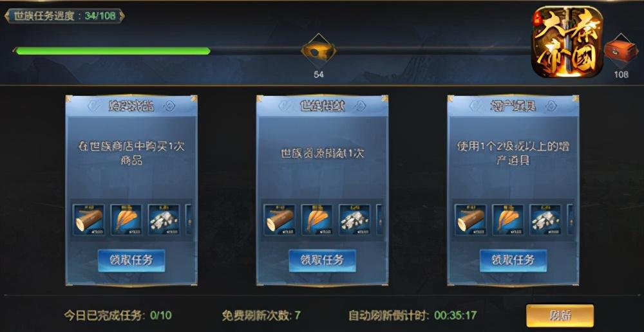Image resolution: width=644 pixels, height=332 pixels.
Task: Click 领取任务 on the middle task card
Action: coord(322,260)
